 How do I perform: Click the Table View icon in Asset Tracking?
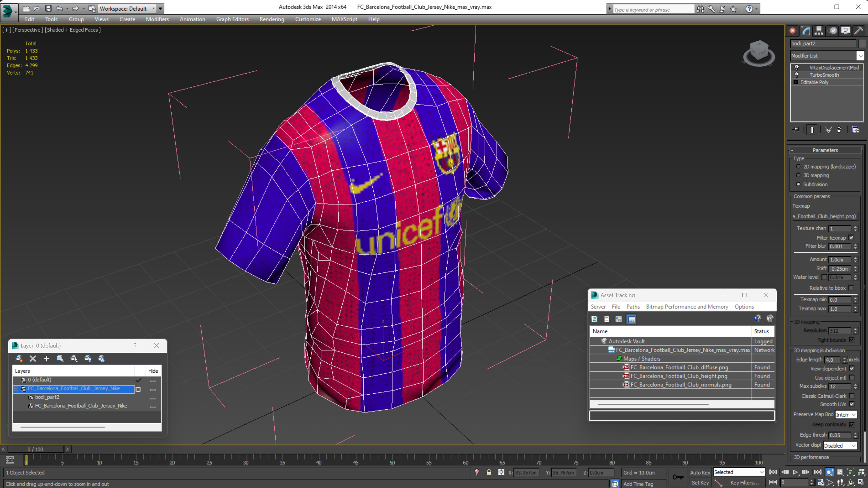[632, 319]
